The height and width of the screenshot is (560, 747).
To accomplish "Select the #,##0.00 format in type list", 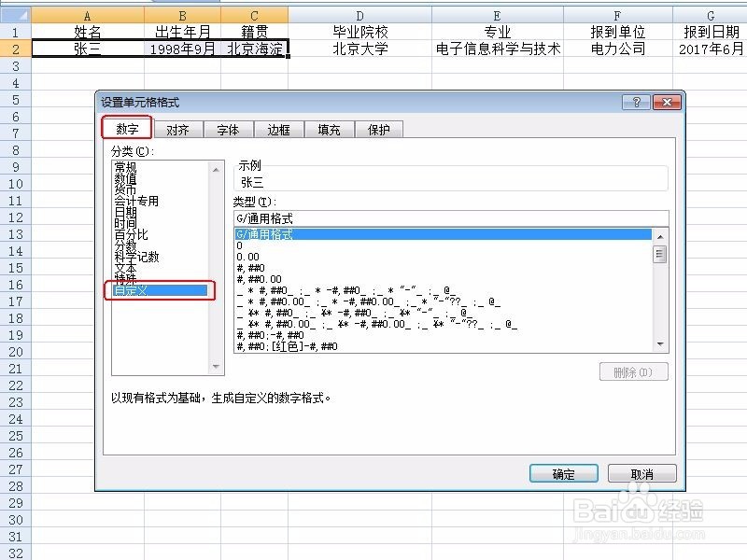I will click(443, 279).
